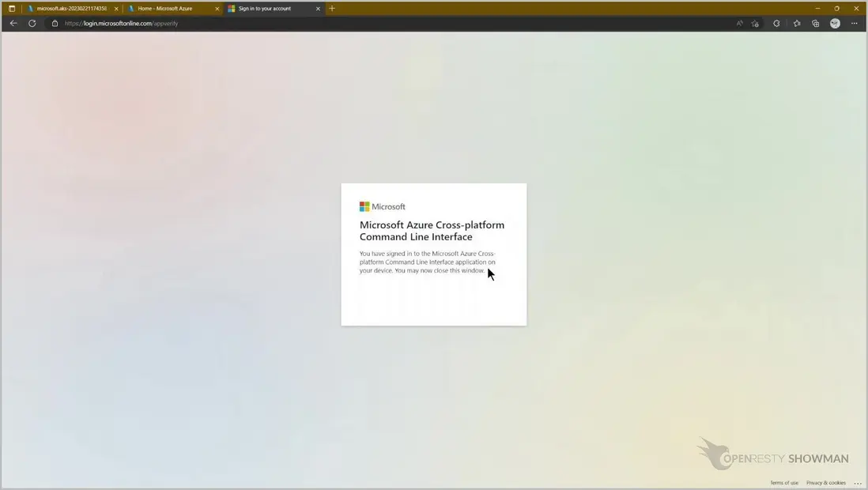The image size is (868, 490).
Task: Close the Sign in to your account tab
Action: 318,9
